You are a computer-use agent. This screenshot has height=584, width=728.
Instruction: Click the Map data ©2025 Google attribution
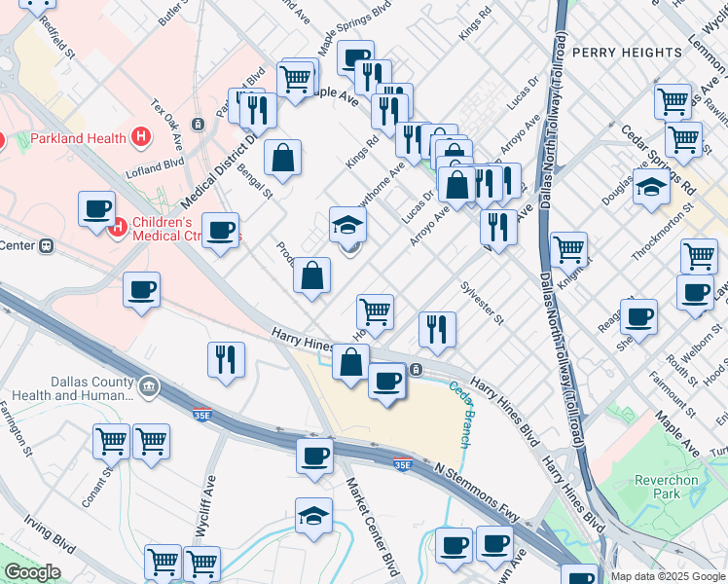(668, 576)
